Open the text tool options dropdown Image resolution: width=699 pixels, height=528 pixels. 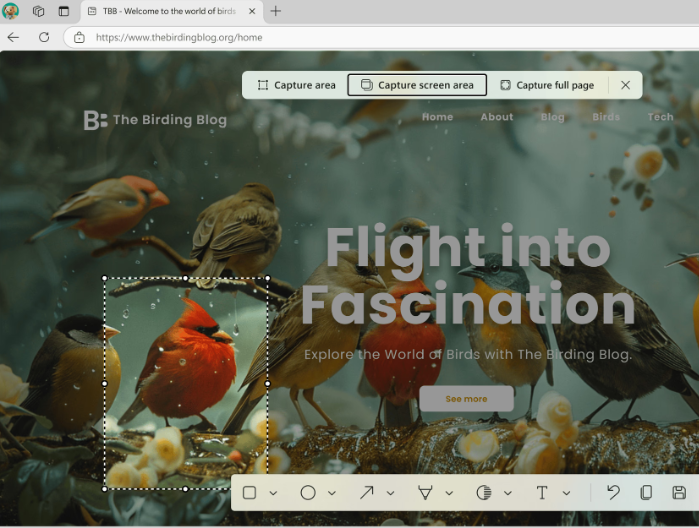tap(566, 493)
